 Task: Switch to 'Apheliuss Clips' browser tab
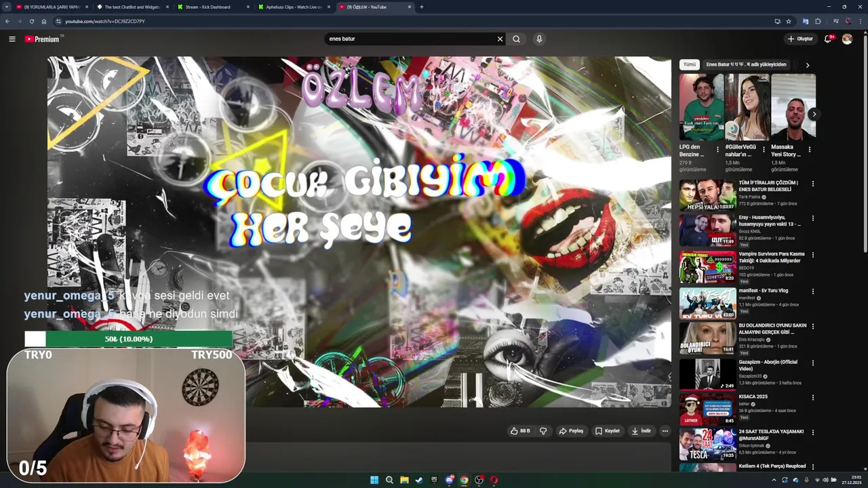[x=294, y=7]
